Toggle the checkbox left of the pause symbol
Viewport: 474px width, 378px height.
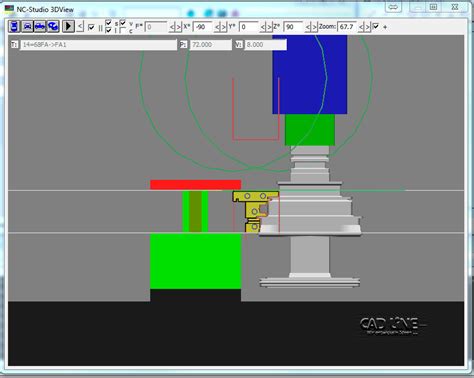tap(91, 27)
